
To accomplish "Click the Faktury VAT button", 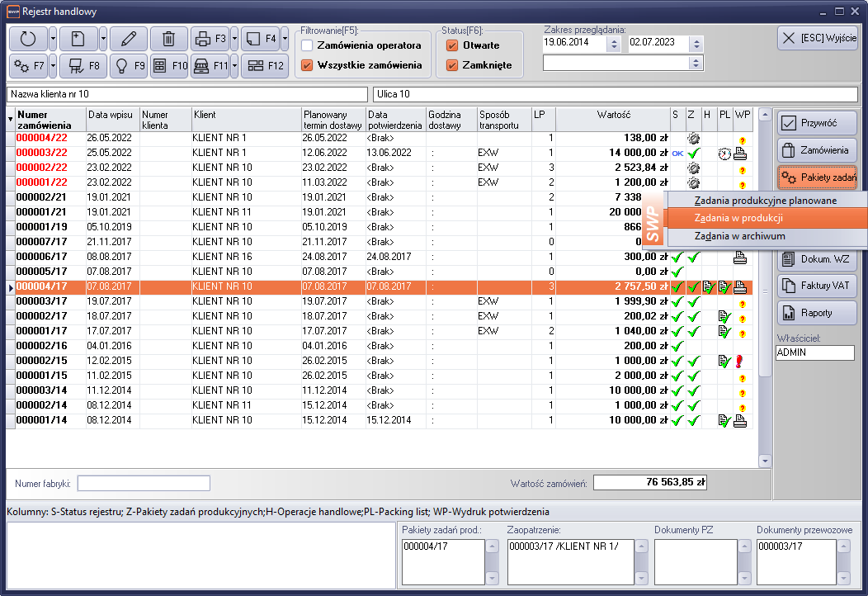I will pyautogui.click(x=817, y=286).
